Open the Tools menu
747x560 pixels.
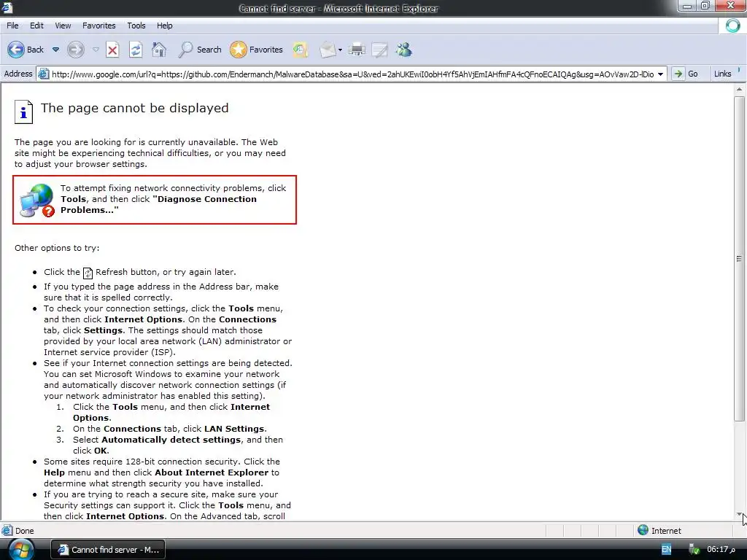(x=136, y=26)
